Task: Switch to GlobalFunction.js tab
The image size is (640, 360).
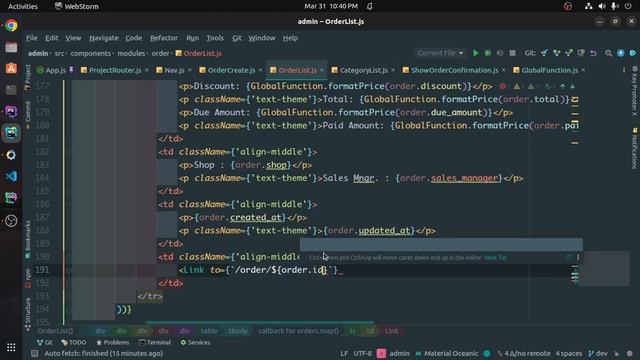Action: click(549, 70)
